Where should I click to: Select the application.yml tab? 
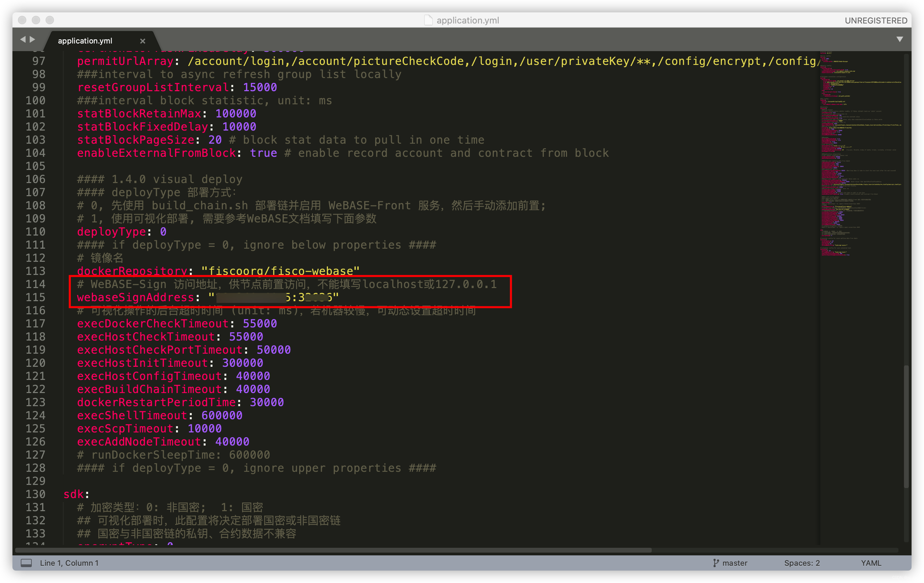[x=85, y=41]
